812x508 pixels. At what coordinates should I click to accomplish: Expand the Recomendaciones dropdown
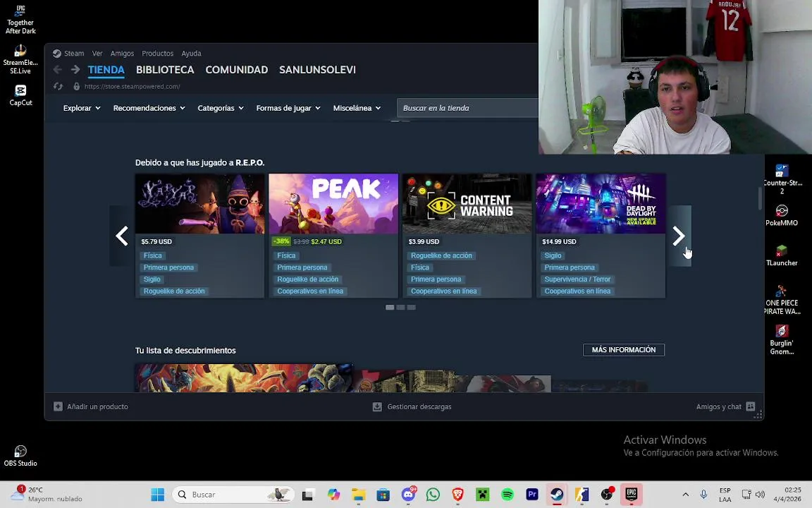pyautogui.click(x=149, y=108)
